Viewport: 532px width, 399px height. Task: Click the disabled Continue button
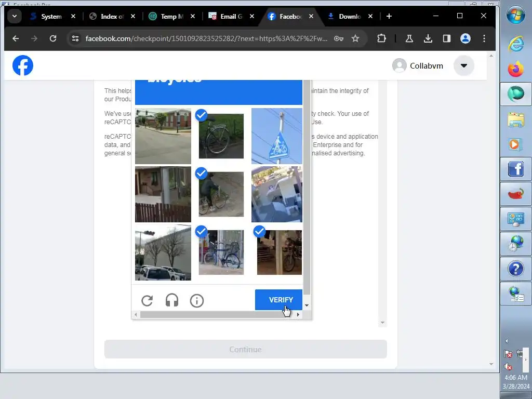pos(245,349)
